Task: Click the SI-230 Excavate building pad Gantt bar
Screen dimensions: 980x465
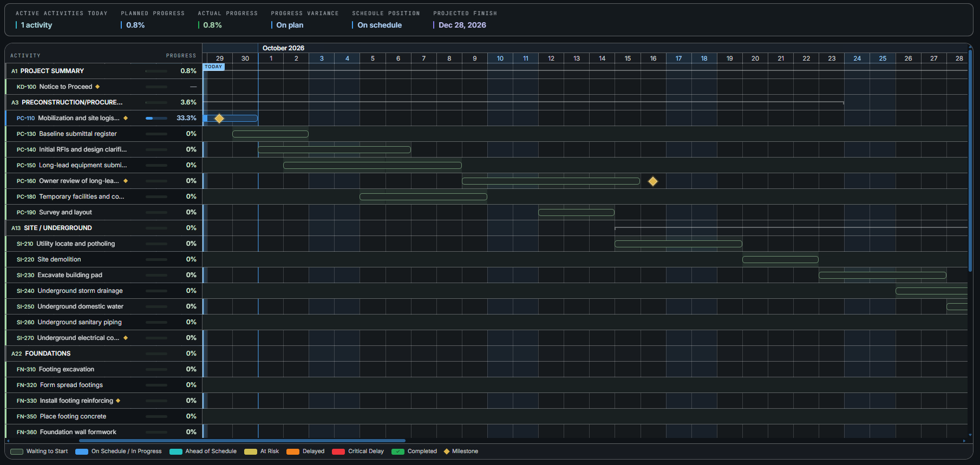Action: pyautogui.click(x=883, y=276)
